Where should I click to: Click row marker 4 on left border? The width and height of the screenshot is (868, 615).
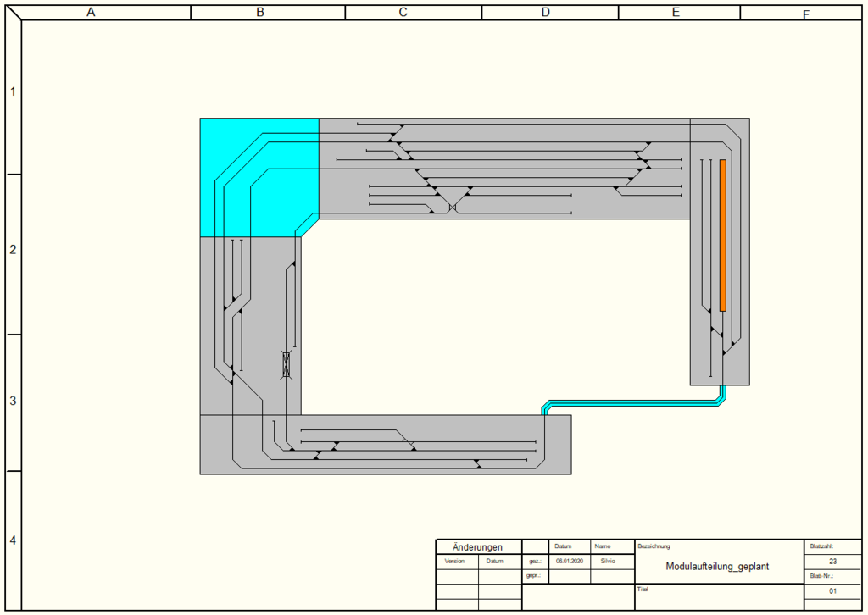[x=12, y=540]
